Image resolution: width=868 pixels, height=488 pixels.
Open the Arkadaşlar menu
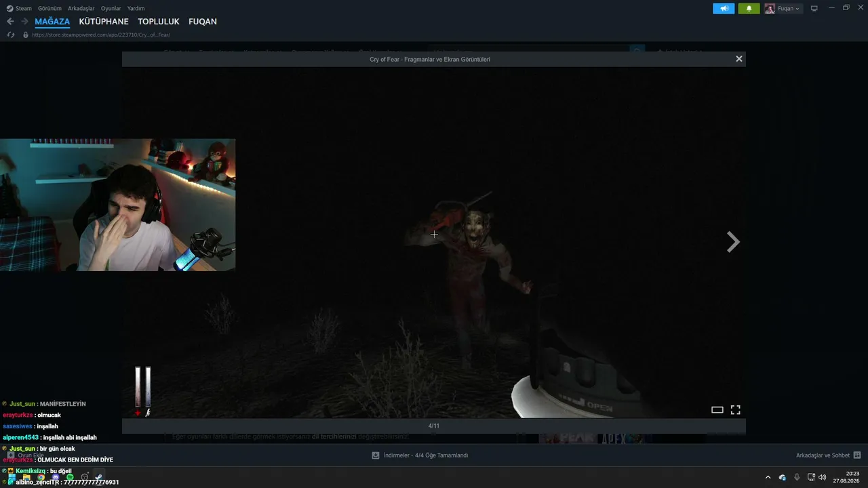(x=81, y=9)
